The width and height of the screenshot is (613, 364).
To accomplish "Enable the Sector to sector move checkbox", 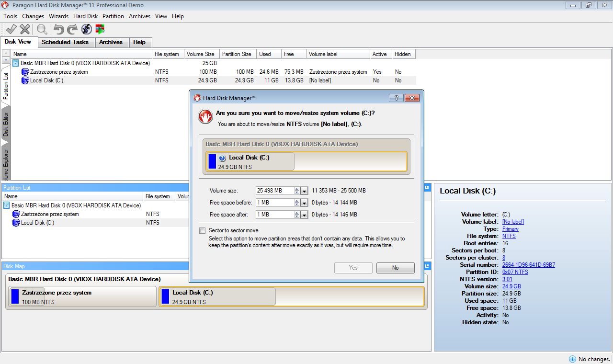I will (203, 230).
